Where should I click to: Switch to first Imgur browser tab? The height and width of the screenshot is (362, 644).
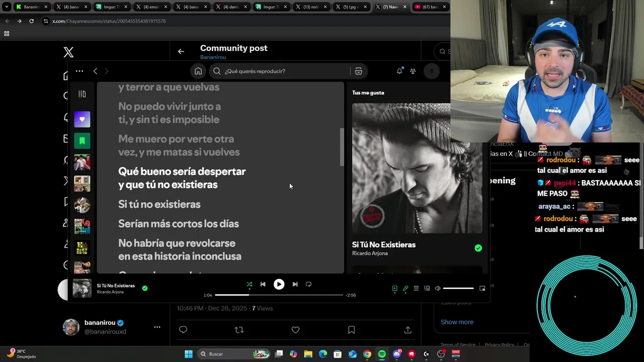[x=111, y=7]
